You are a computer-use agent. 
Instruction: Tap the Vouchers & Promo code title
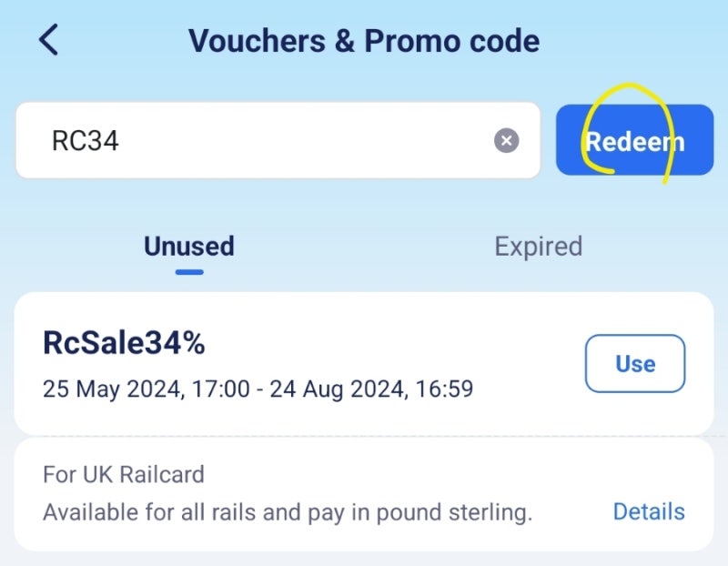click(364, 40)
